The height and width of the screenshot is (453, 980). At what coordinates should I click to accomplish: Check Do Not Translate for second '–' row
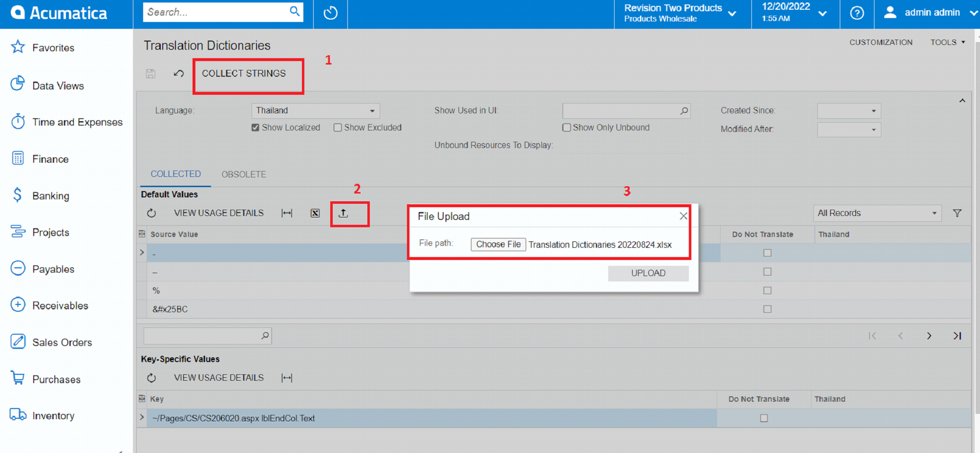click(x=767, y=271)
